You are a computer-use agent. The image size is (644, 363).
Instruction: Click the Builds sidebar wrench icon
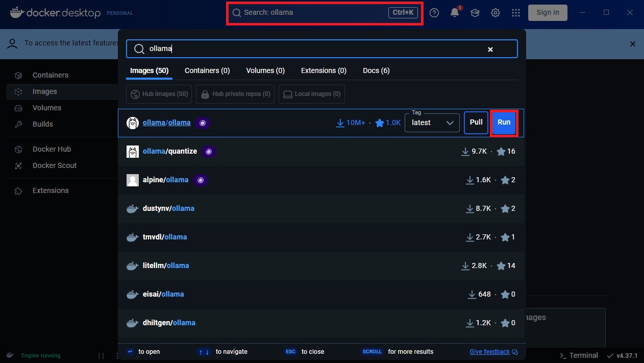[18, 125]
